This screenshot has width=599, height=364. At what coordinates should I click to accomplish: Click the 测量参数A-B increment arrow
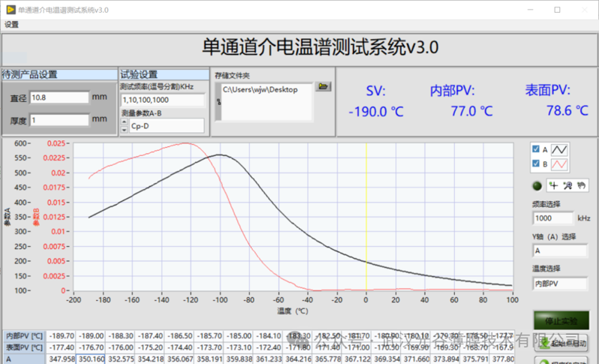123,123
